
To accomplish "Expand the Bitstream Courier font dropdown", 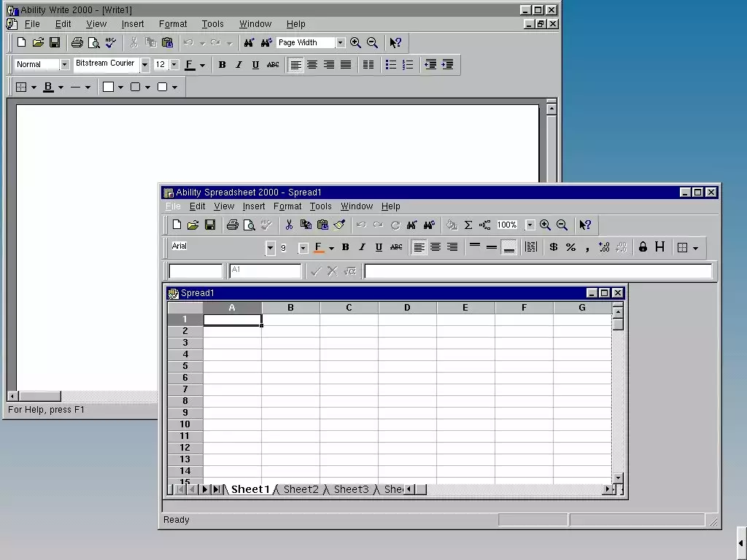I will tap(145, 65).
